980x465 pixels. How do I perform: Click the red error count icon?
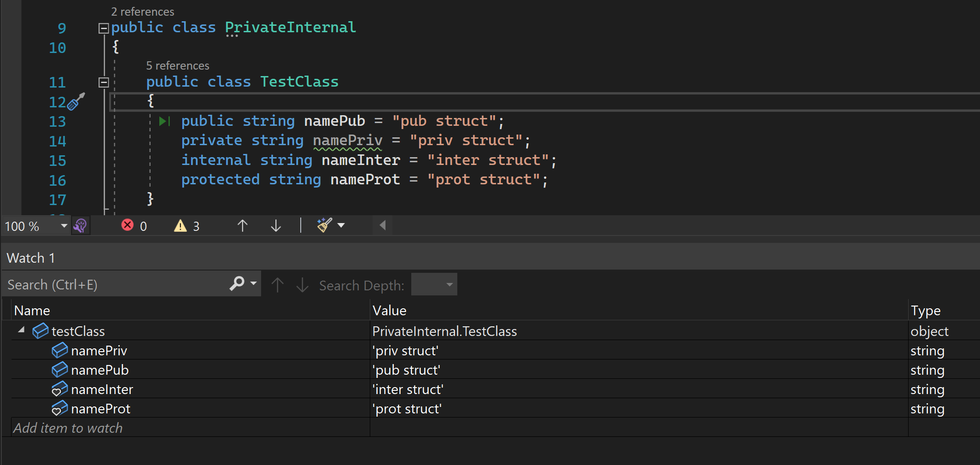(x=128, y=225)
